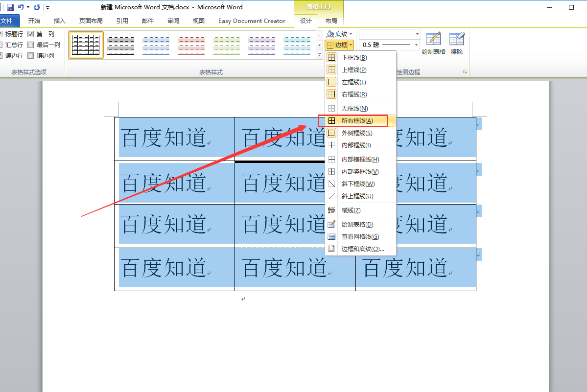Choose 所有框线(A) from the borders menu

pos(360,121)
